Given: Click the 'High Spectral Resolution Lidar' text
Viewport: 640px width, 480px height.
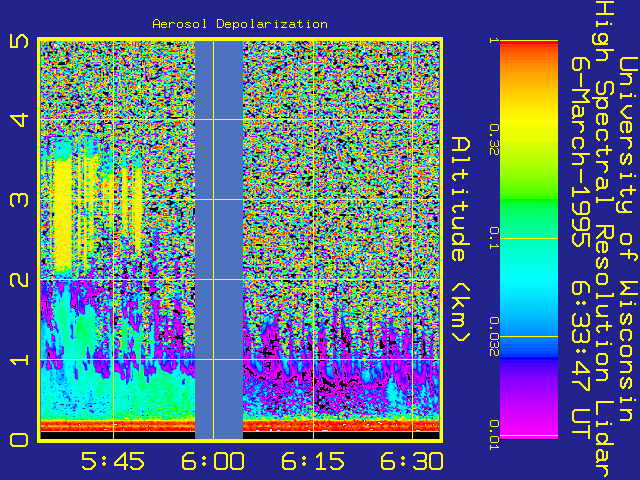Looking at the screenshot, I should [x=603, y=240].
